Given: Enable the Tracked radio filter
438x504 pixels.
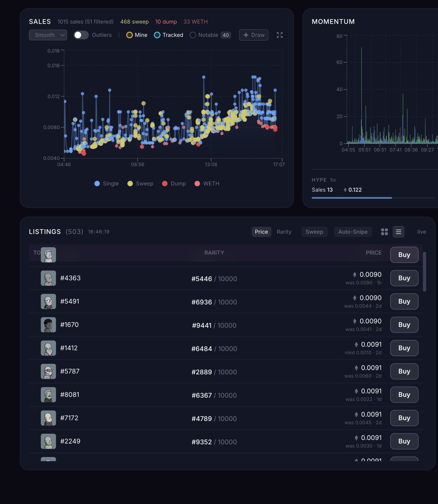Looking at the screenshot, I should 169,35.
